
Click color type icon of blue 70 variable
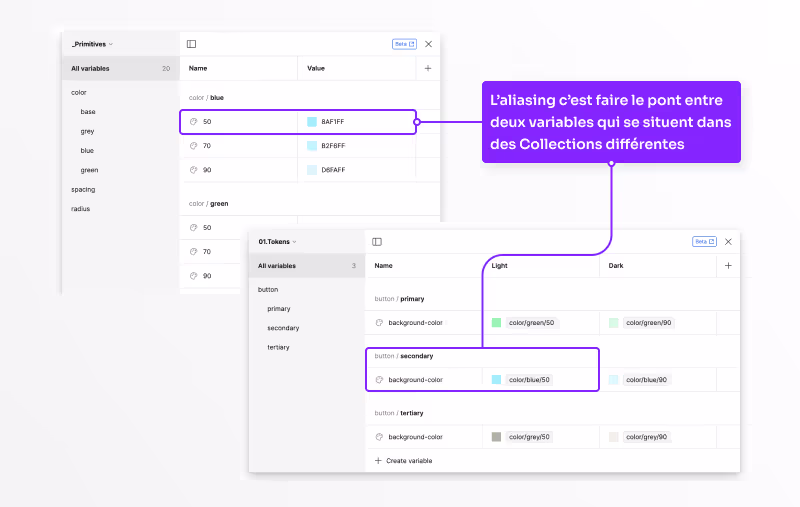point(193,146)
